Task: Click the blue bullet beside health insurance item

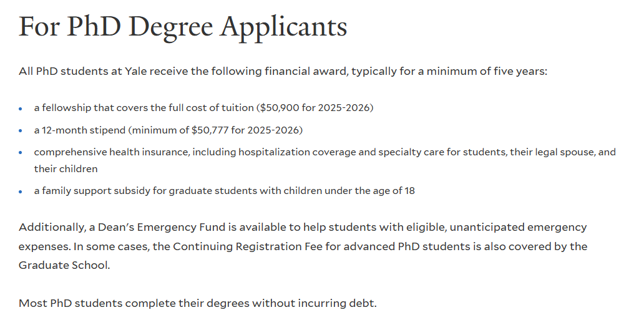Action: pos(21,153)
